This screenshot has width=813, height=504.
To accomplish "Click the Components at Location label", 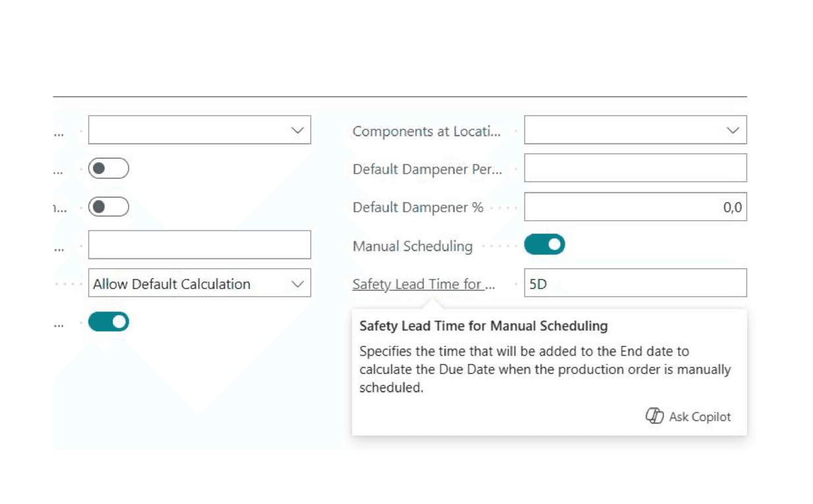I will [426, 131].
